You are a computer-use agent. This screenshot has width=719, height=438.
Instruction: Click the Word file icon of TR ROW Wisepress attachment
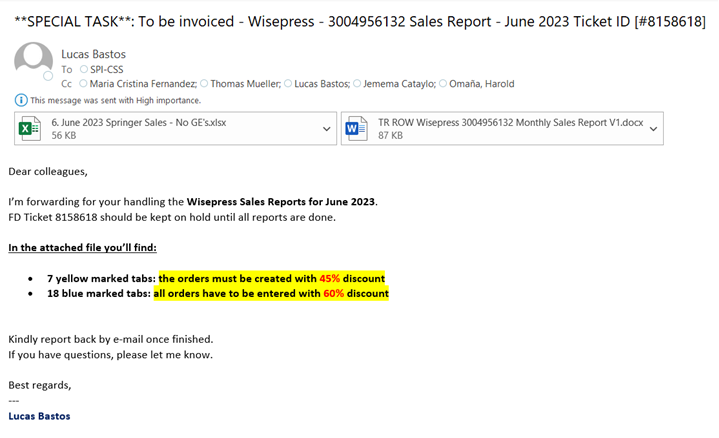coord(356,128)
